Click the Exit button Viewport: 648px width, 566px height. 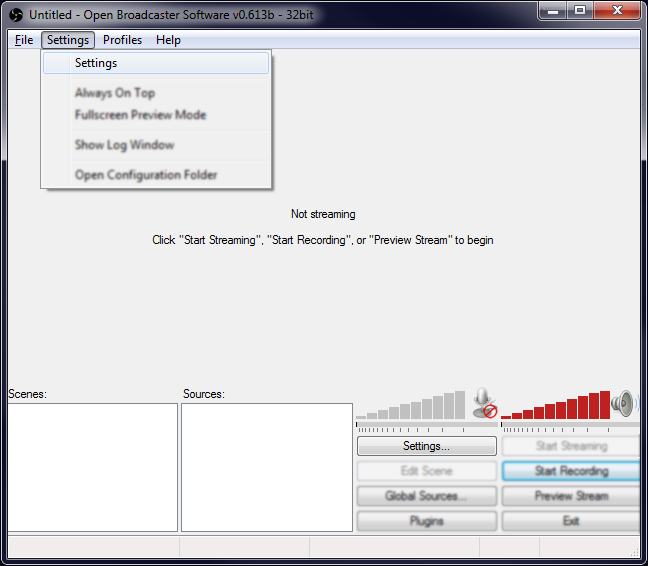point(572,521)
